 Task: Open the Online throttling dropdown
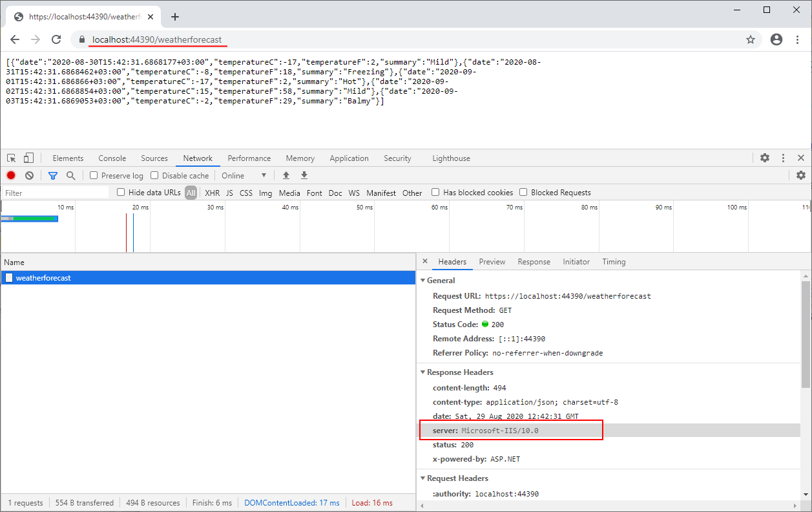coord(244,175)
